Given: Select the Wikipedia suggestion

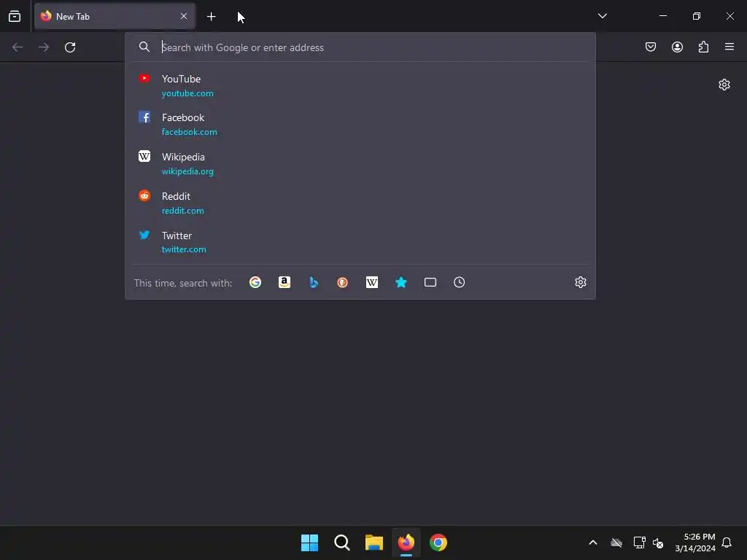Looking at the screenshot, I should point(360,163).
